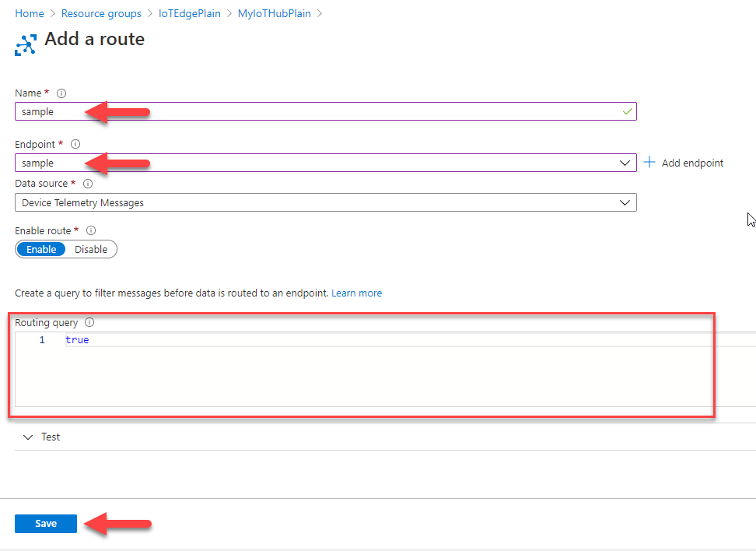The image size is (756, 551).
Task: Click the info icon beside Enable route
Action: pos(91,230)
